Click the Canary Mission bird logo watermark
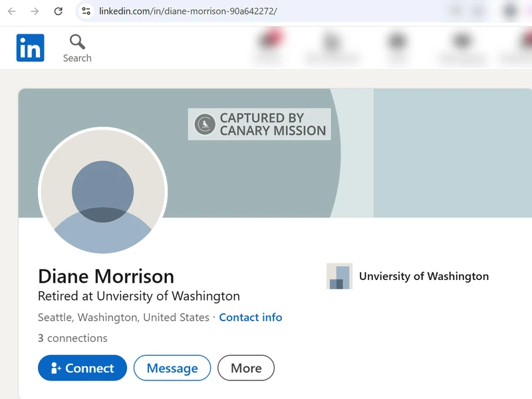The width and height of the screenshot is (532, 399). pyautogui.click(x=205, y=124)
